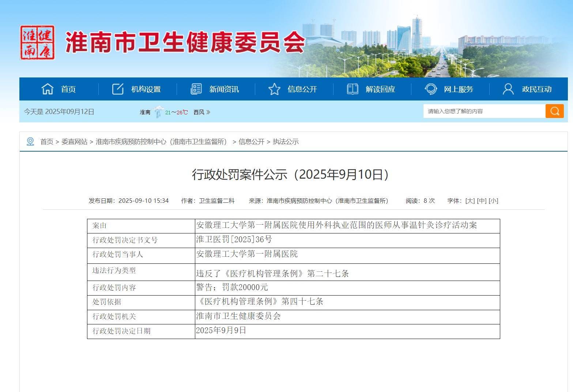Switch to the 信息公开 navigation tab

click(302, 89)
